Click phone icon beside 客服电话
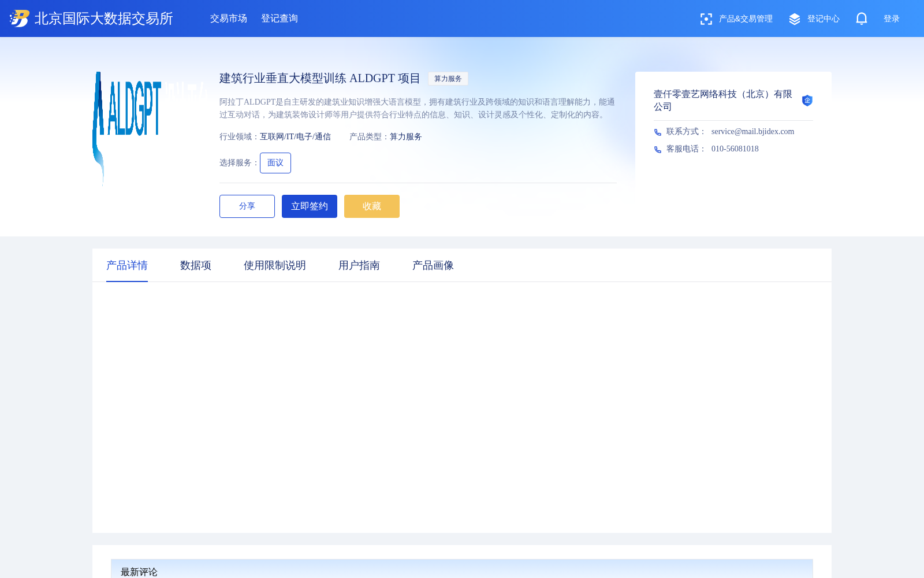Image resolution: width=924 pixels, height=578 pixels. (x=658, y=150)
